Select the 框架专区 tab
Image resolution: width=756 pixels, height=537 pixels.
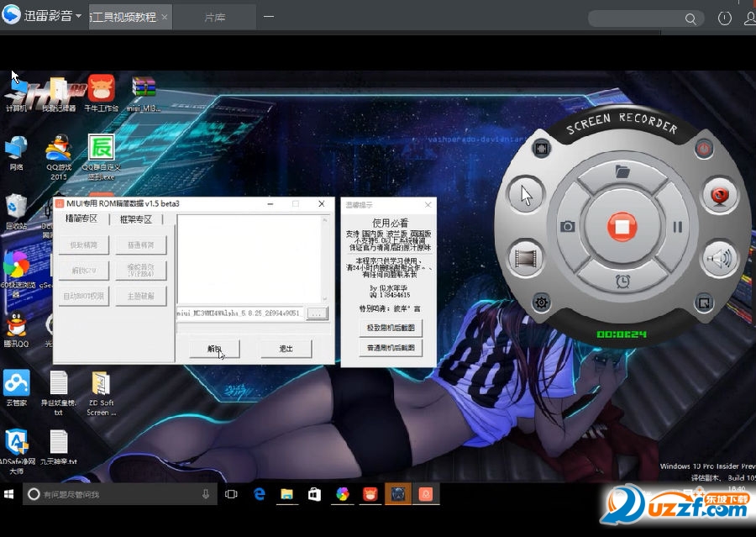point(135,219)
